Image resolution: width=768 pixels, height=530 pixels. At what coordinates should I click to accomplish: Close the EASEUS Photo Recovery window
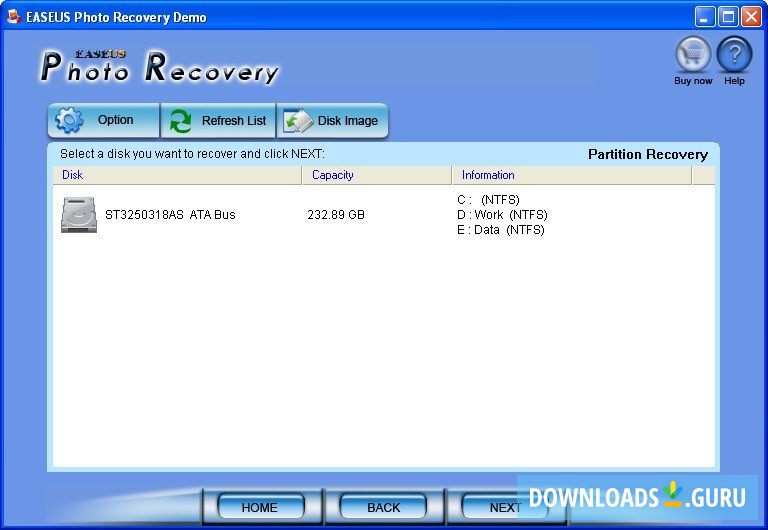[x=751, y=17]
